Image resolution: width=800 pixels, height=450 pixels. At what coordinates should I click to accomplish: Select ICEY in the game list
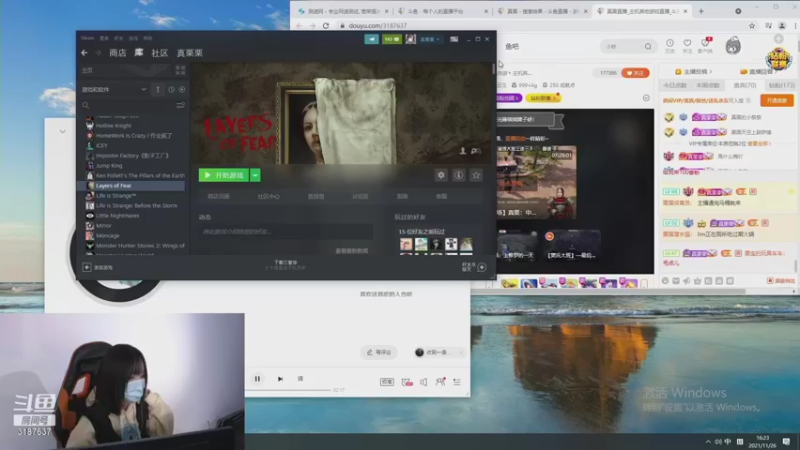pos(102,145)
